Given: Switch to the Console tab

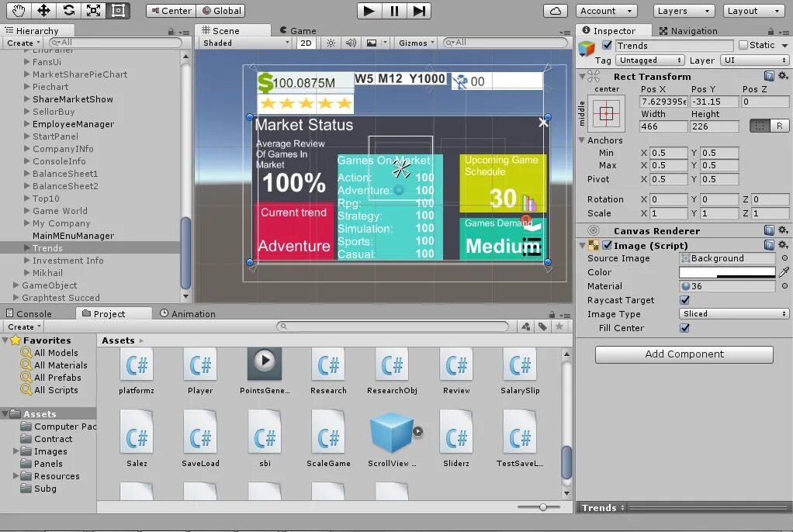Looking at the screenshot, I should (29, 313).
